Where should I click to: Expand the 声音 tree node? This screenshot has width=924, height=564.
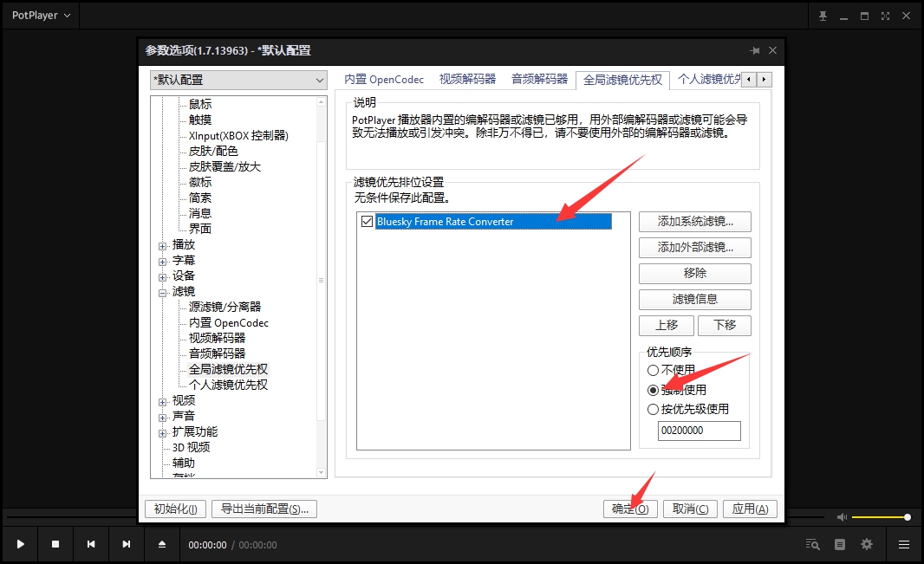(x=162, y=418)
